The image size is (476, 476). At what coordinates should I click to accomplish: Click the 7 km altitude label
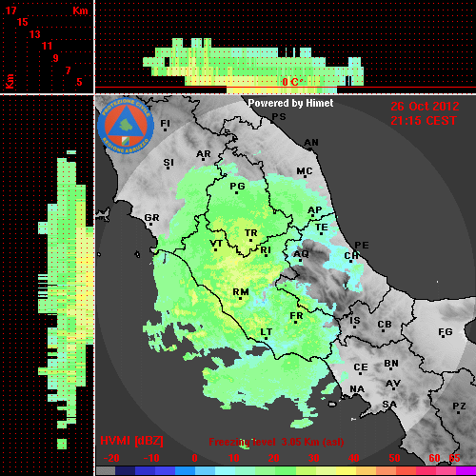[68, 70]
